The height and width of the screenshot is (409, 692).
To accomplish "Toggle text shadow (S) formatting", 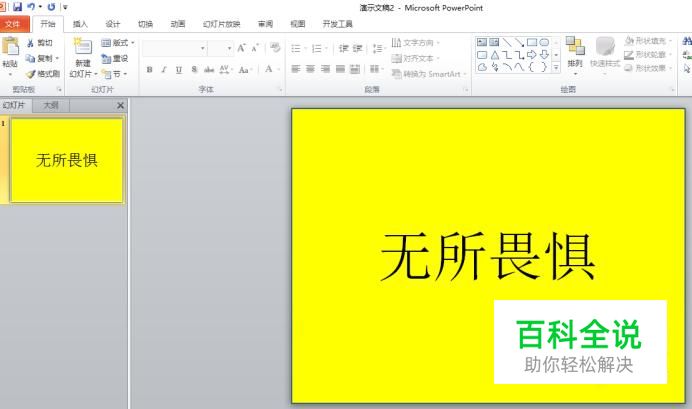I will pyautogui.click(x=194, y=69).
